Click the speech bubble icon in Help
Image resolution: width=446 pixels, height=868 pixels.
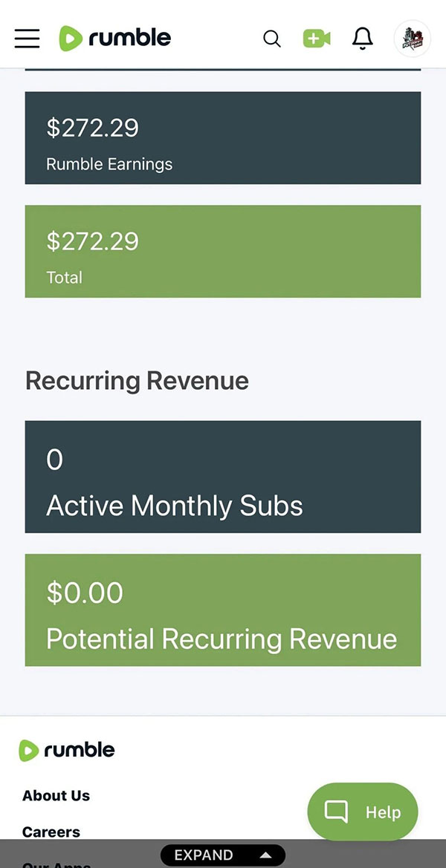click(337, 812)
